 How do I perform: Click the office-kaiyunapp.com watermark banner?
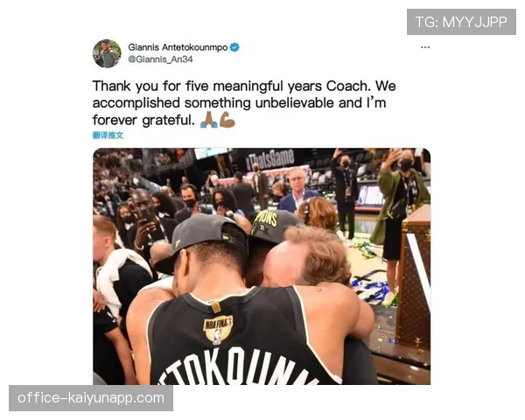(91, 398)
